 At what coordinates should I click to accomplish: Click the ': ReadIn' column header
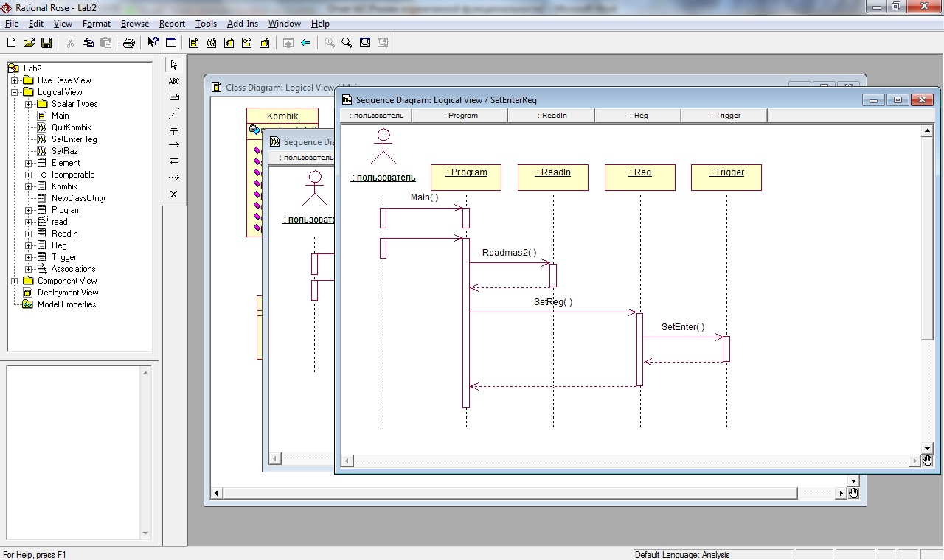pyautogui.click(x=551, y=115)
